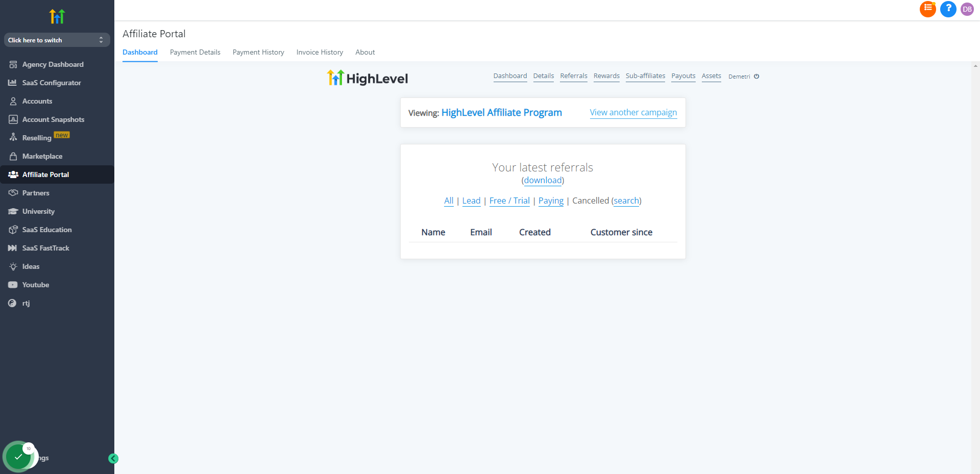The image size is (980, 474).
Task: Click View another campaign link
Action: [633, 112]
